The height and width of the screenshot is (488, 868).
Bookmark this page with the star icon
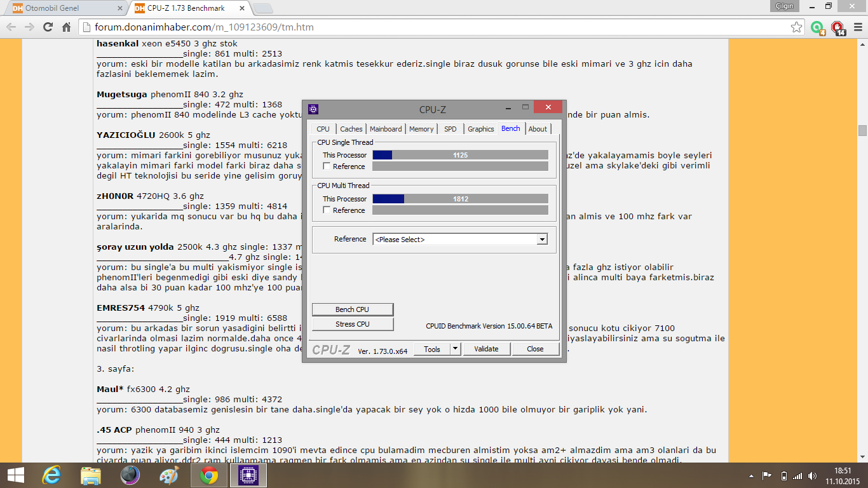[796, 27]
